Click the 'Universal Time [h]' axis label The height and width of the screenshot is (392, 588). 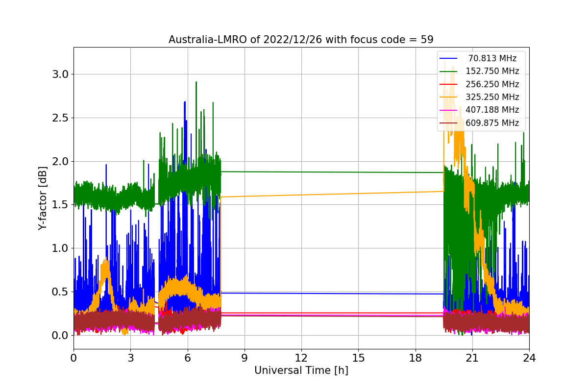coord(301,371)
